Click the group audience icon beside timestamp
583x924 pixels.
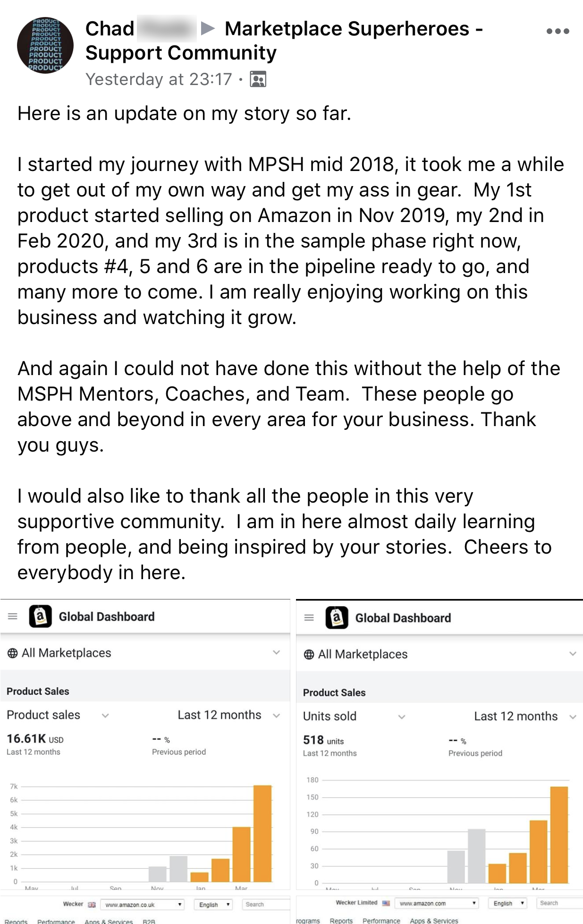pyautogui.click(x=258, y=79)
